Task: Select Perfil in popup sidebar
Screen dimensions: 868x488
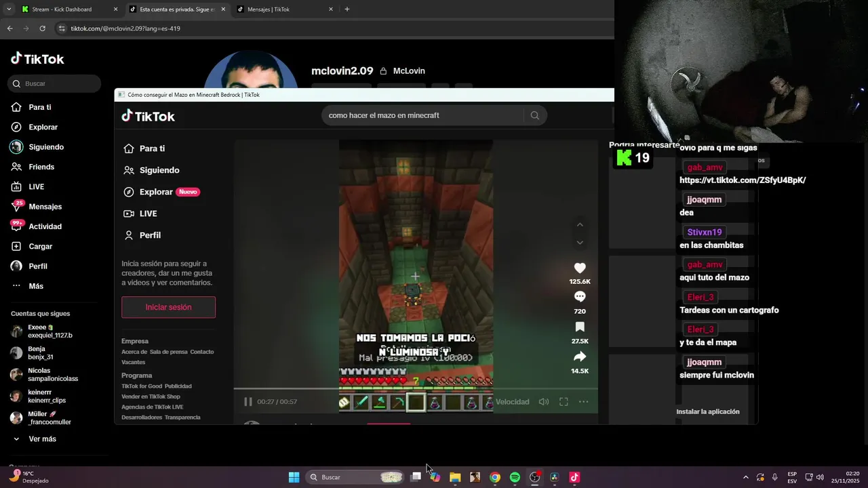Action: (x=142, y=235)
